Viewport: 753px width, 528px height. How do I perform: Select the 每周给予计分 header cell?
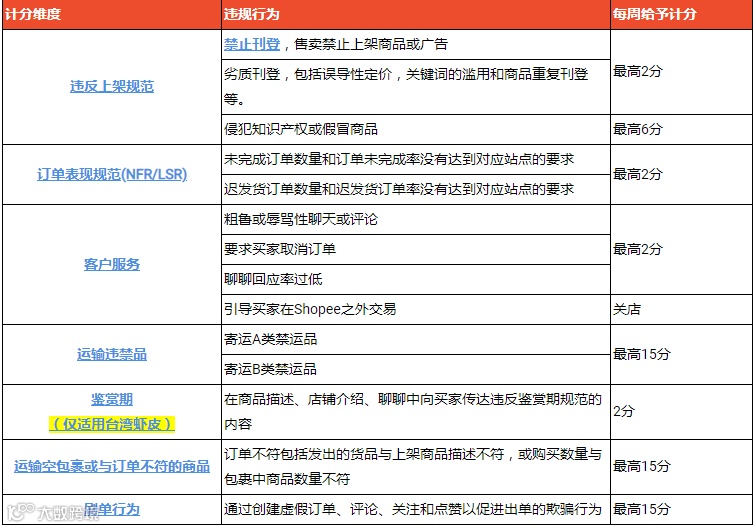pos(681,14)
